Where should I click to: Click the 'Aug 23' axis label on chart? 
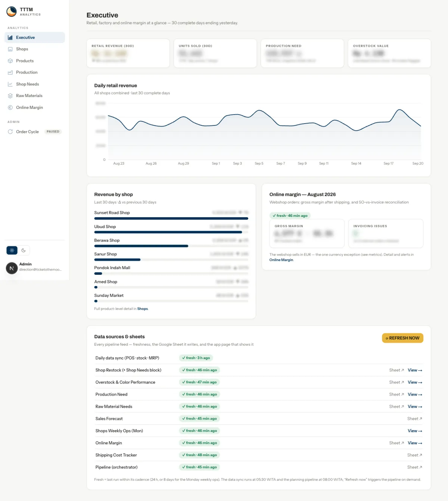119,164
